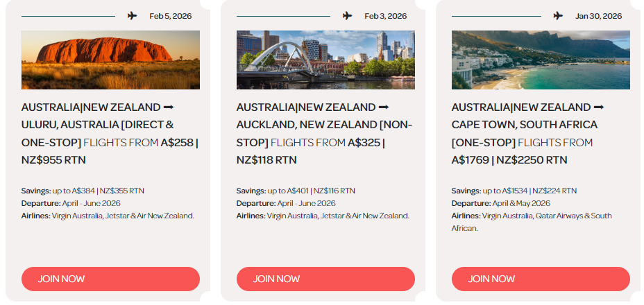Click airplane icon on Auckland deal card
The image size is (644, 305).
[x=348, y=16]
